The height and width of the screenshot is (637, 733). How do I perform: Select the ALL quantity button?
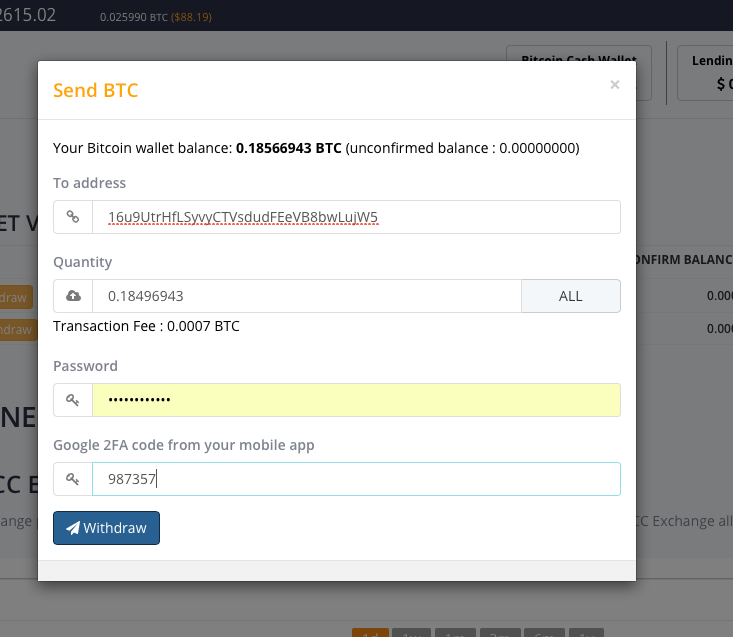pyautogui.click(x=571, y=296)
